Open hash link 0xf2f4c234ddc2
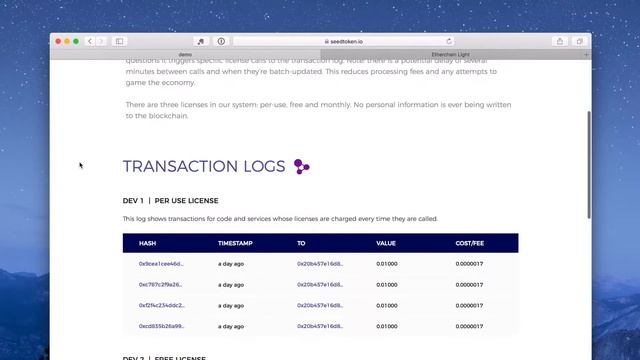Image resolution: width=640 pixels, height=360 pixels. point(162,305)
